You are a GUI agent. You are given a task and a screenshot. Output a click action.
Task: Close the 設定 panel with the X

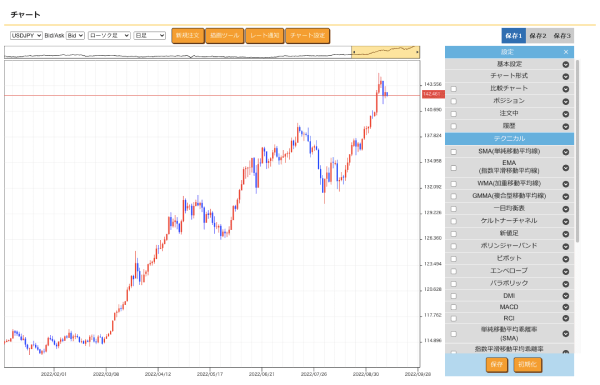[x=566, y=52]
